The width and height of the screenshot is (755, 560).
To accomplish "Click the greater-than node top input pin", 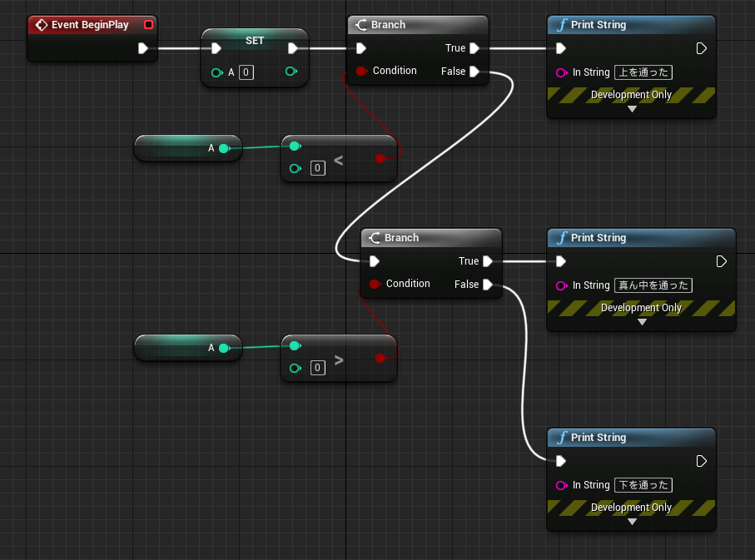I will [296, 345].
